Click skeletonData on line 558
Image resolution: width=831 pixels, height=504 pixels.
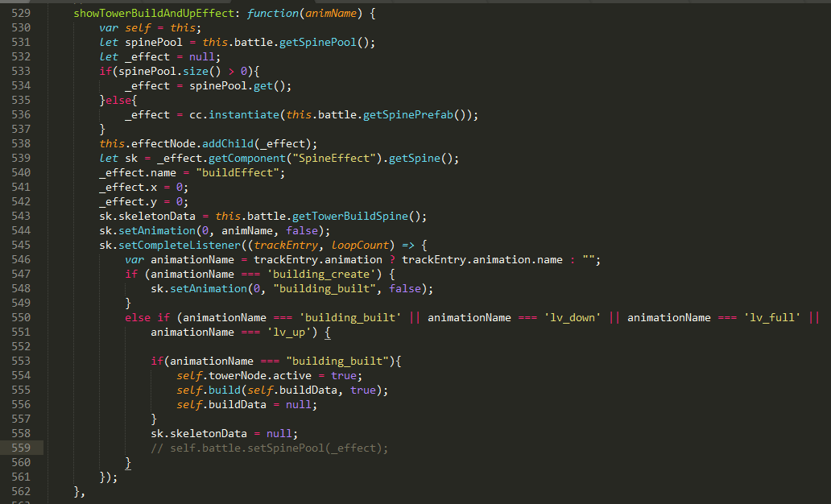(x=209, y=433)
